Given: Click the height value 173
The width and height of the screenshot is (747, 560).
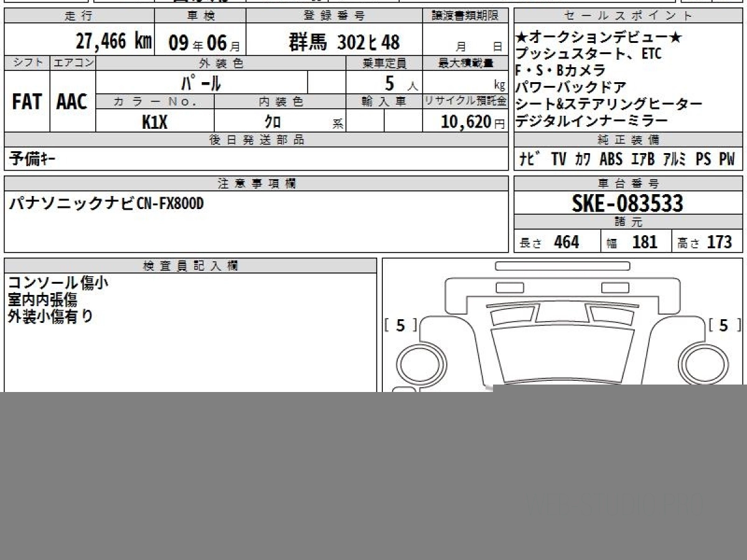Looking at the screenshot, I should pos(720,242).
